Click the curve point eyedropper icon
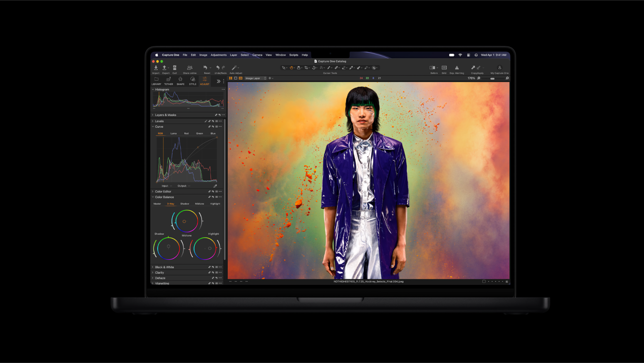The width and height of the screenshot is (644, 363). [x=215, y=186]
